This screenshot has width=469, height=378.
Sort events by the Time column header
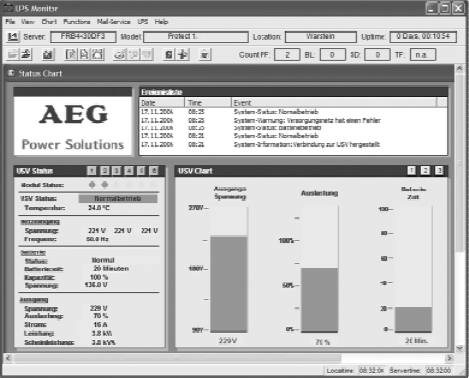click(208, 103)
